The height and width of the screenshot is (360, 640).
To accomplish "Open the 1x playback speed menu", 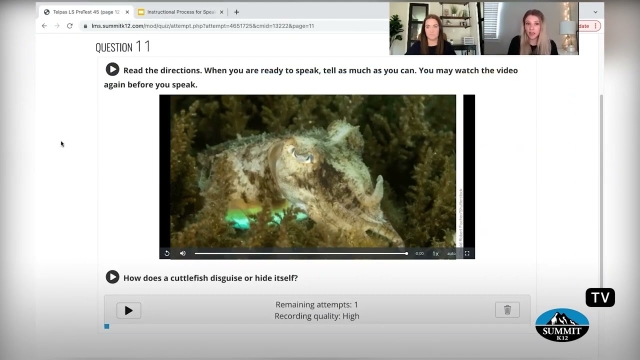I will tap(436, 253).
